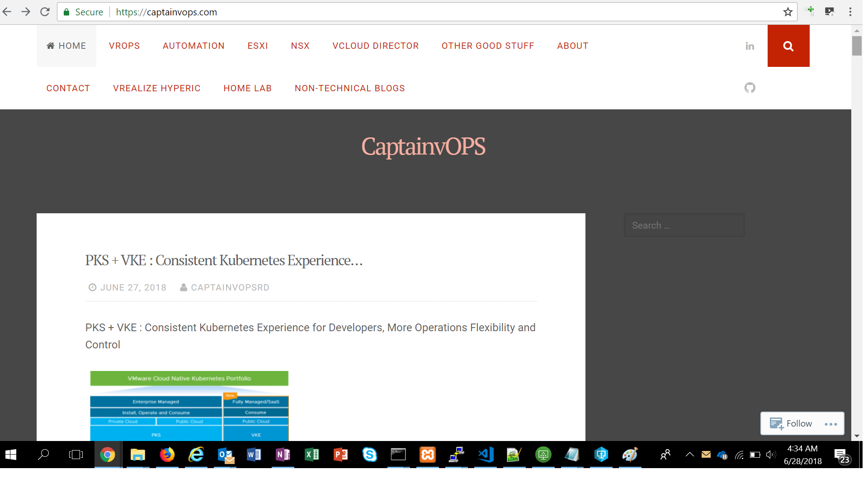Open the LinkedIn icon link
Viewport: 868px width, 488px height.
point(750,46)
